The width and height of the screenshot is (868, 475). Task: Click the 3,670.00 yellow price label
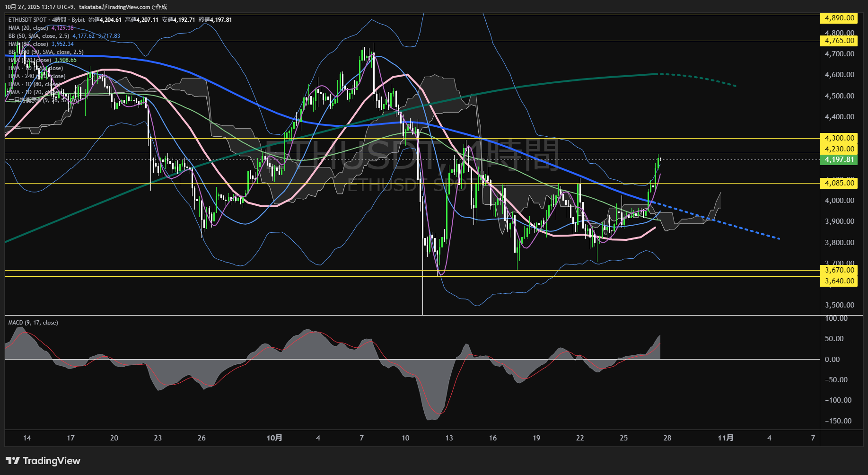click(x=839, y=270)
